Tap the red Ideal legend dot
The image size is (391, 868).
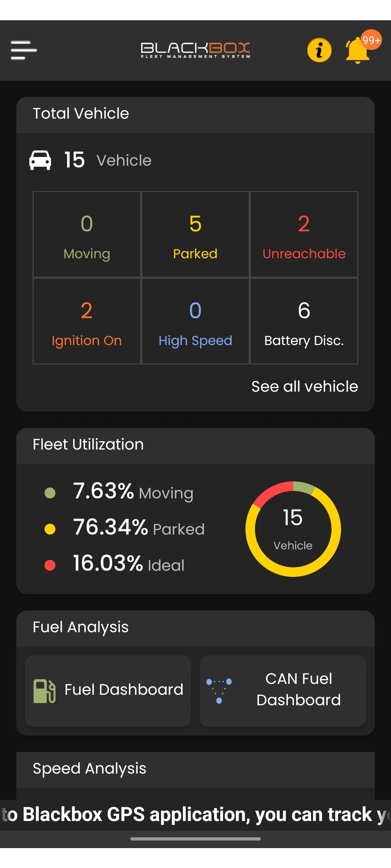(x=50, y=565)
